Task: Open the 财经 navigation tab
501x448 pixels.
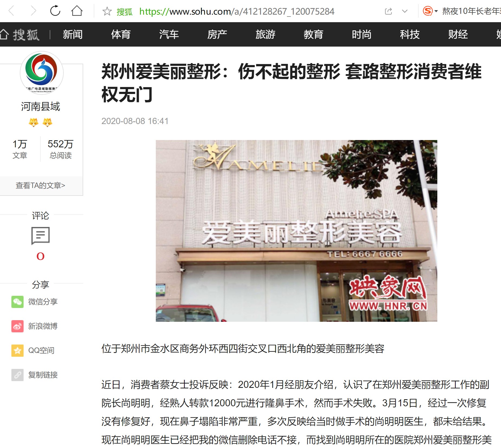Action: [458, 34]
